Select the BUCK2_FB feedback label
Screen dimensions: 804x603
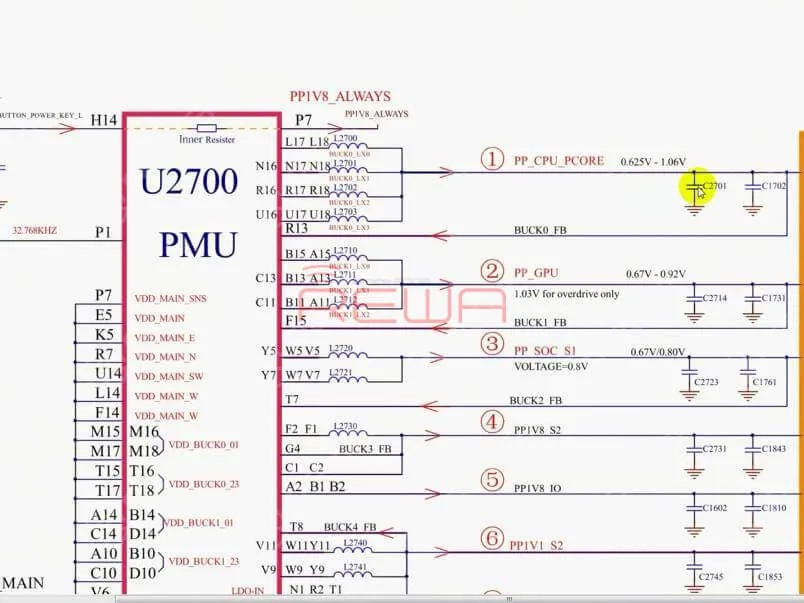[x=535, y=400]
